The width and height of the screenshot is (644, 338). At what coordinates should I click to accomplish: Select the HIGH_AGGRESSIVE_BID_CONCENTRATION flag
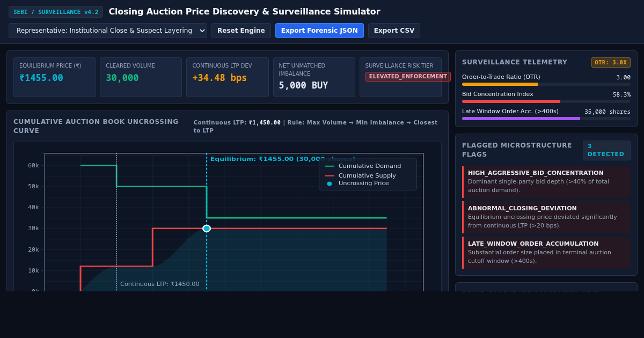coord(546,182)
